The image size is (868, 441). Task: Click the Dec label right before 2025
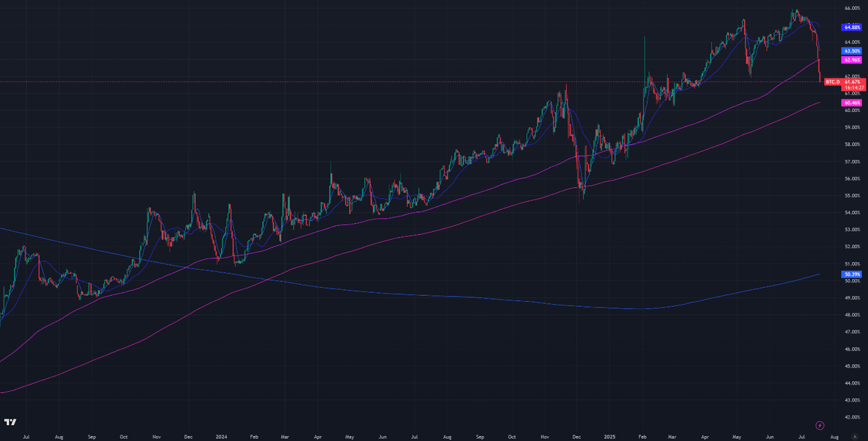click(x=576, y=436)
